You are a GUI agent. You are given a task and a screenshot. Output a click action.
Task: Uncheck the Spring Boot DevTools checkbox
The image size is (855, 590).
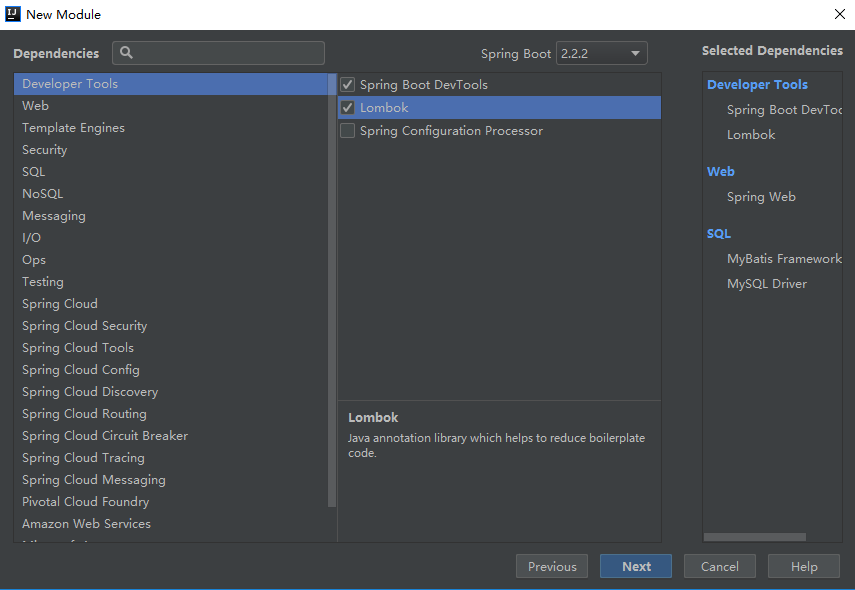pos(347,85)
